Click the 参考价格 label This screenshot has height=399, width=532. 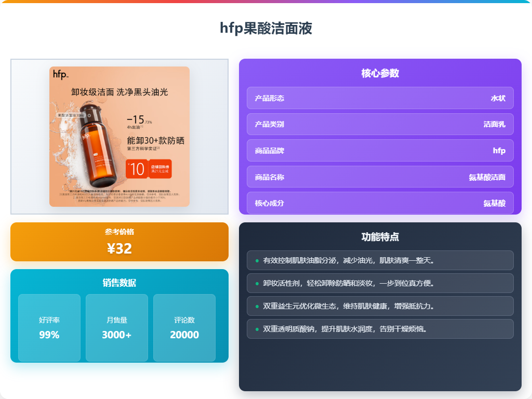click(119, 232)
